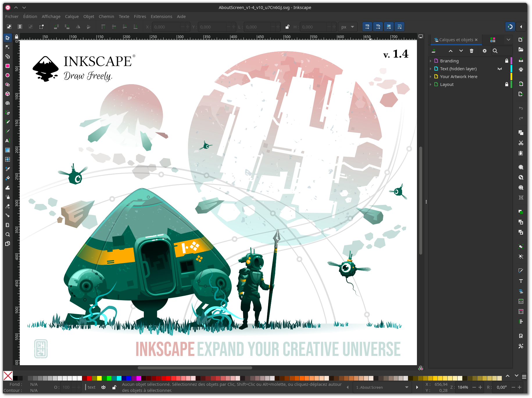Image resolution: width=532 pixels, height=398 pixels.
Task: Click the Print document icon
Action: 521,69
